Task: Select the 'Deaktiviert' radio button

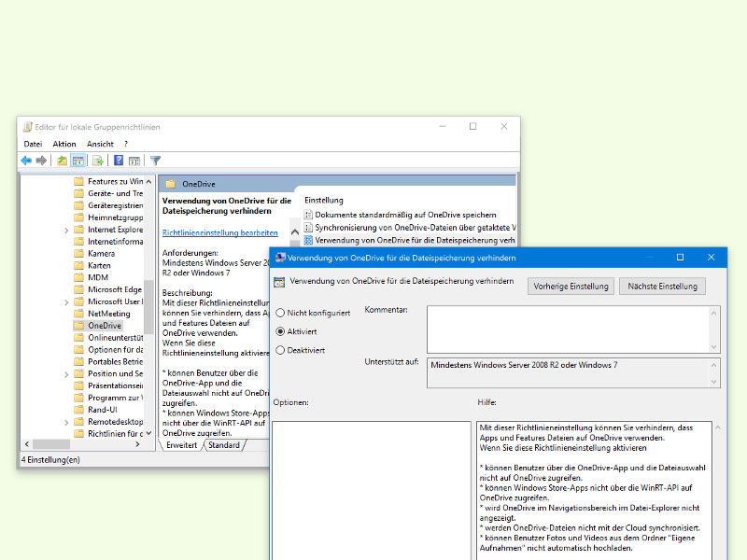Action: pos(280,350)
